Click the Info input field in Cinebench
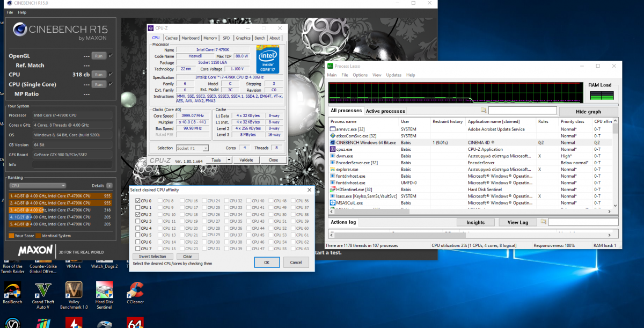The height and width of the screenshot is (328, 644). coord(72,164)
